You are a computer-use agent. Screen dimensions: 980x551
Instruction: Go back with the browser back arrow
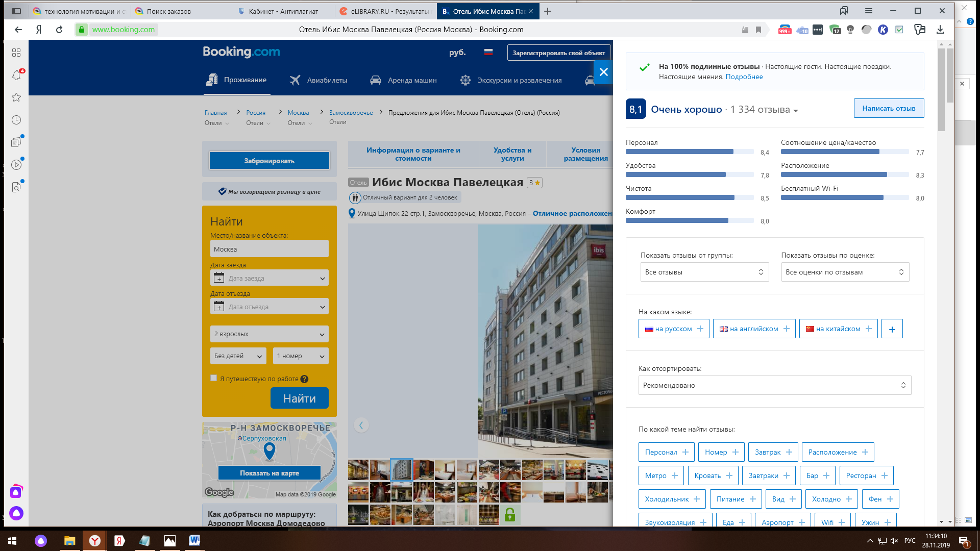point(18,30)
